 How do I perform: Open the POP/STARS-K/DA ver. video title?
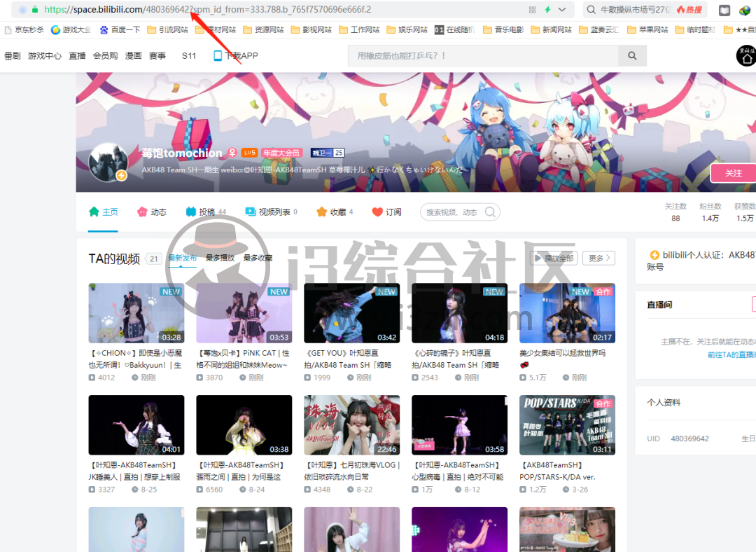pyautogui.click(x=558, y=471)
